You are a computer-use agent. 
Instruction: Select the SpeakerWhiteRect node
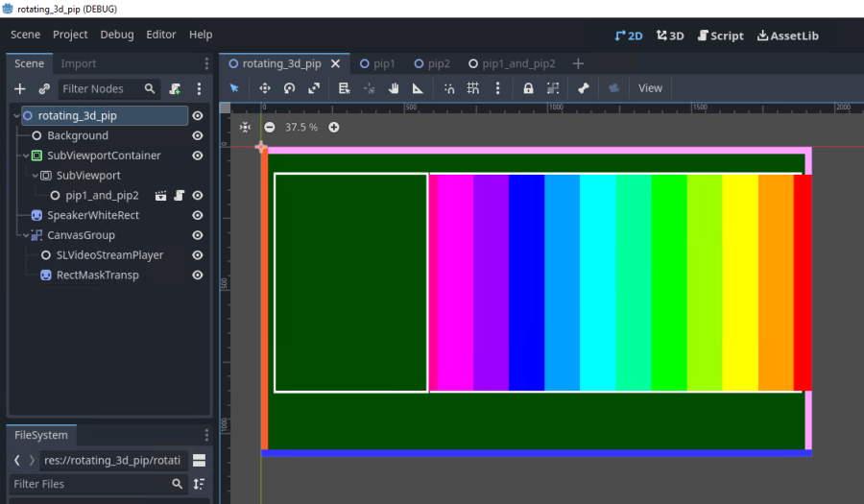pos(93,215)
